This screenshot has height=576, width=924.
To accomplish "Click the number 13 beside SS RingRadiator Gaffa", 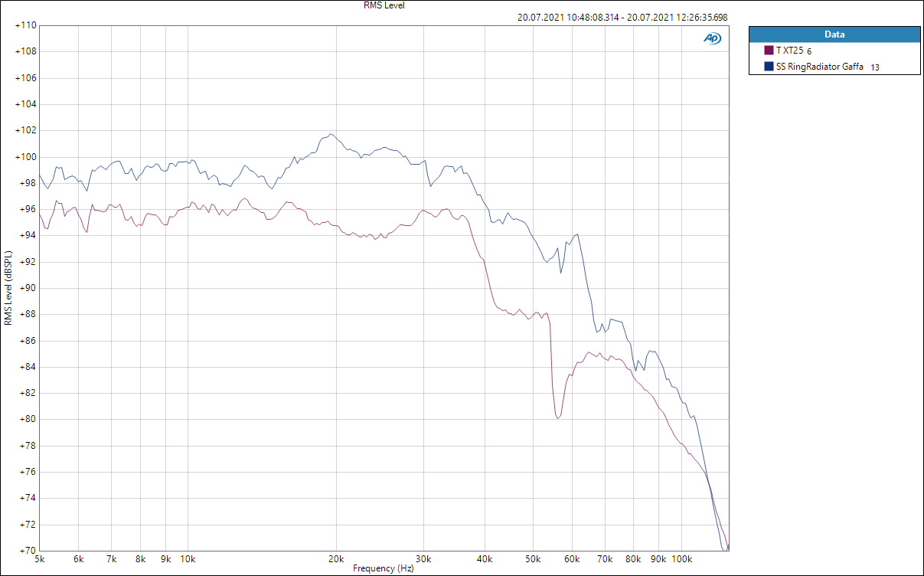I will tap(875, 67).
